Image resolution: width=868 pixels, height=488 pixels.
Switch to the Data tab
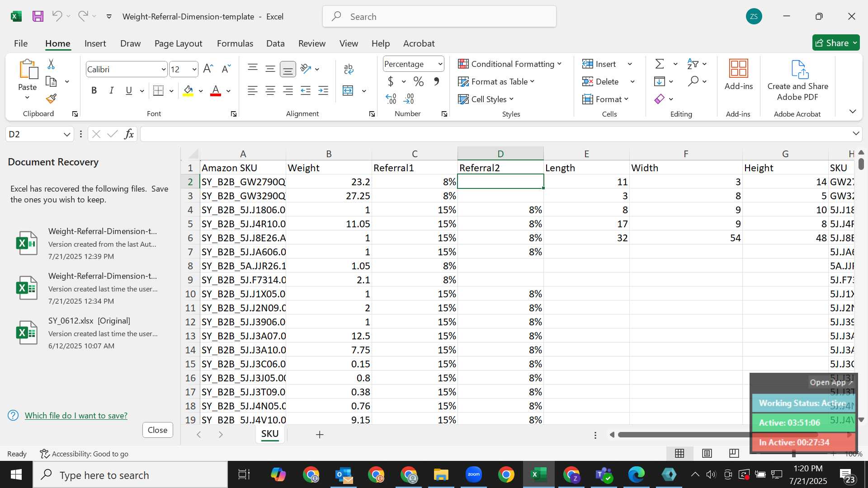(275, 43)
